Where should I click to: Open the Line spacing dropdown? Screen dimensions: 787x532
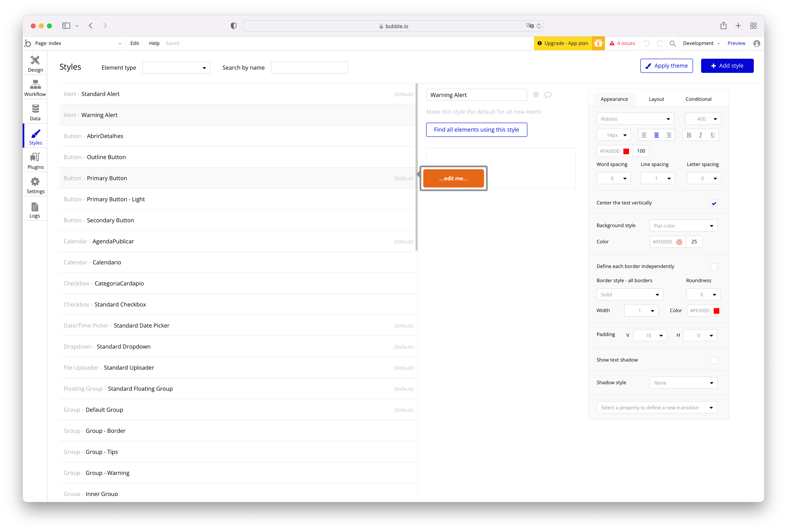coord(658,178)
